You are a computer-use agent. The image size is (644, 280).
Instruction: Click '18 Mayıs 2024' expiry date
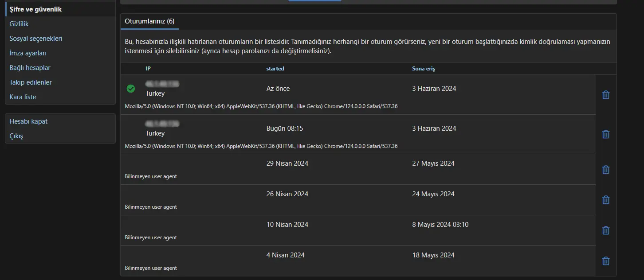(433, 255)
